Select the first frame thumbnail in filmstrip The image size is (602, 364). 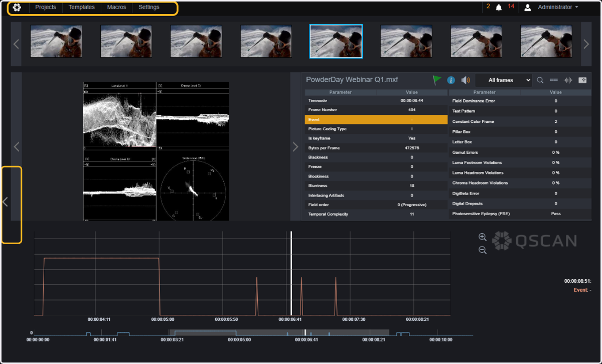pyautogui.click(x=56, y=41)
